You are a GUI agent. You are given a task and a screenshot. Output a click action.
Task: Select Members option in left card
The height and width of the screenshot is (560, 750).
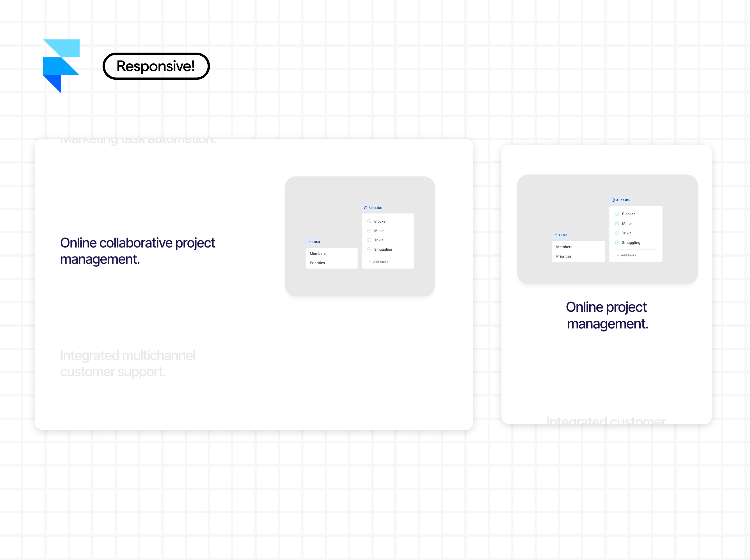pyautogui.click(x=318, y=253)
